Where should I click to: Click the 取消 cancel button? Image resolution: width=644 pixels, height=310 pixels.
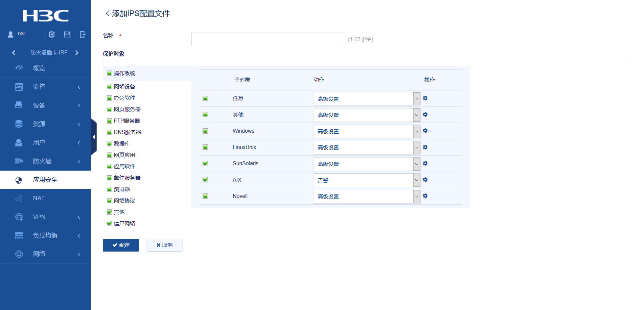[x=164, y=245]
